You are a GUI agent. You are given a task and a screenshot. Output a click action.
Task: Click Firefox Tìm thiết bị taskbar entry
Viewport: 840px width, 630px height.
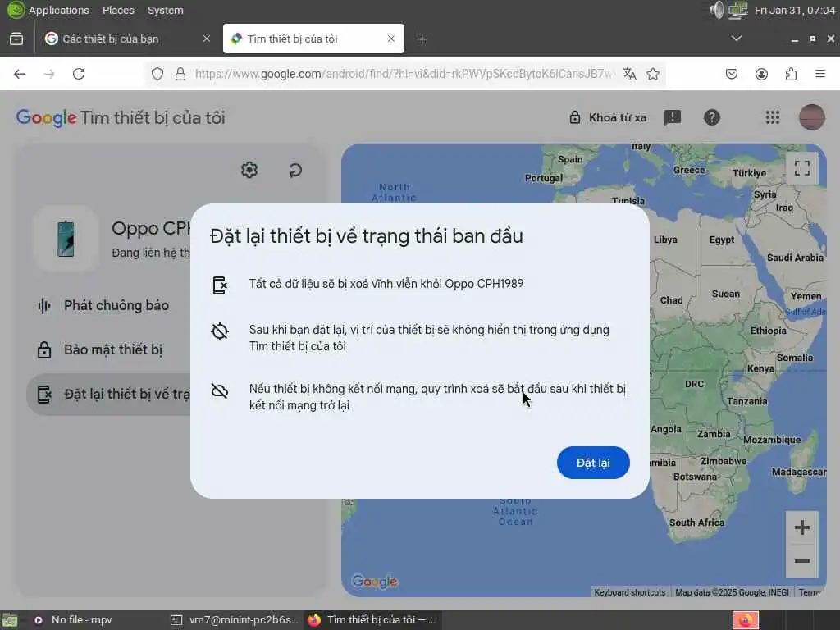pyautogui.click(x=372, y=620)
